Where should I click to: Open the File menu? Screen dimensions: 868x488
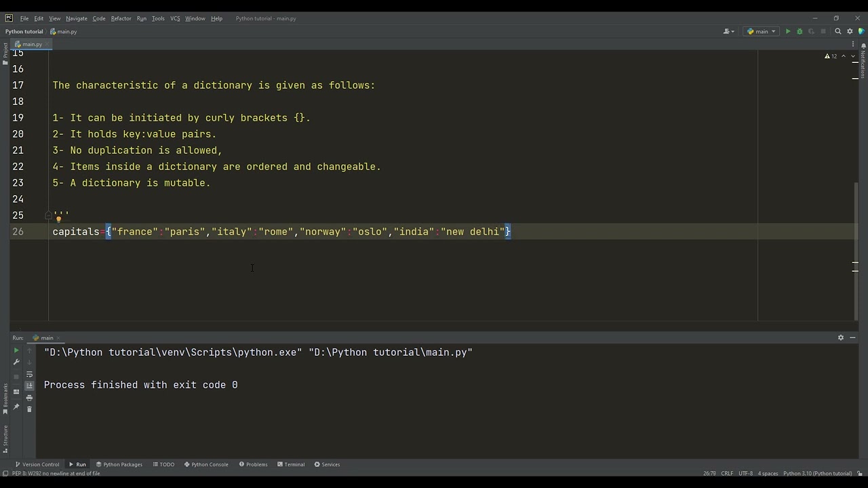[24, 18]
